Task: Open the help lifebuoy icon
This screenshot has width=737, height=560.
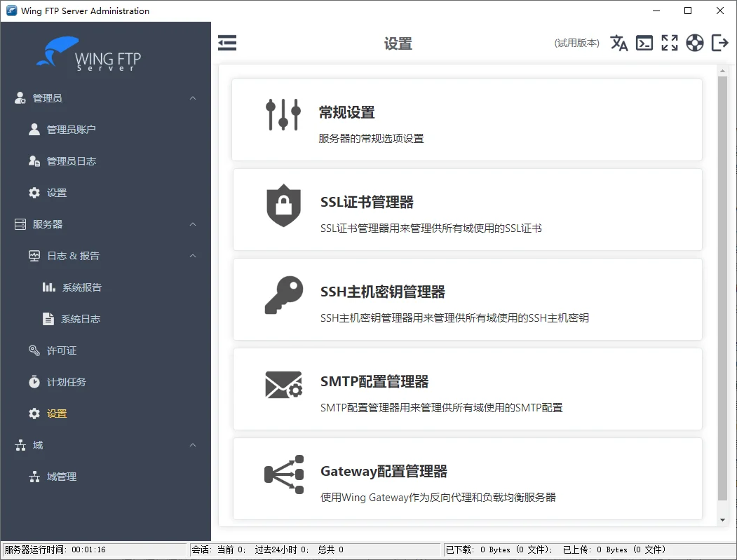Action: (695, 43)
